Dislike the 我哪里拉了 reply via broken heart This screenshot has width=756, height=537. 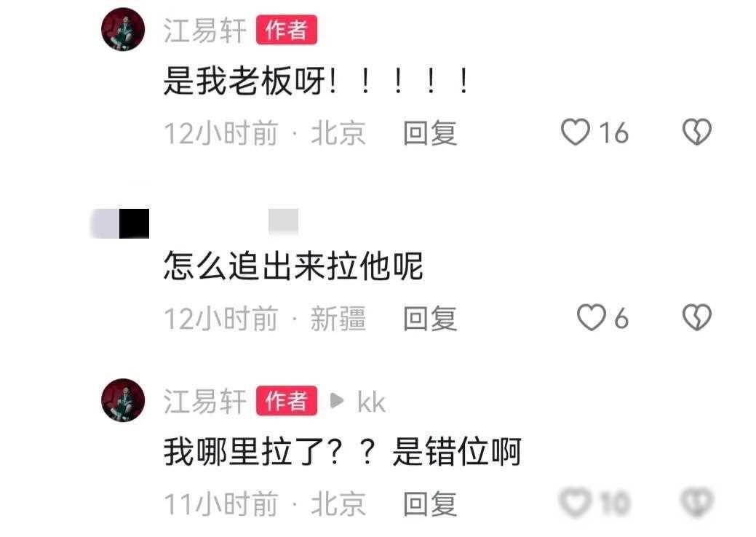pyautogui.click(x=696, y=502)
